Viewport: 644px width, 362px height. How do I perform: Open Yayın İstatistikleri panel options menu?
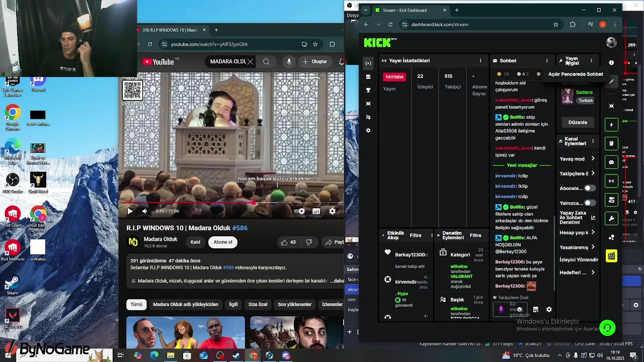480,61
